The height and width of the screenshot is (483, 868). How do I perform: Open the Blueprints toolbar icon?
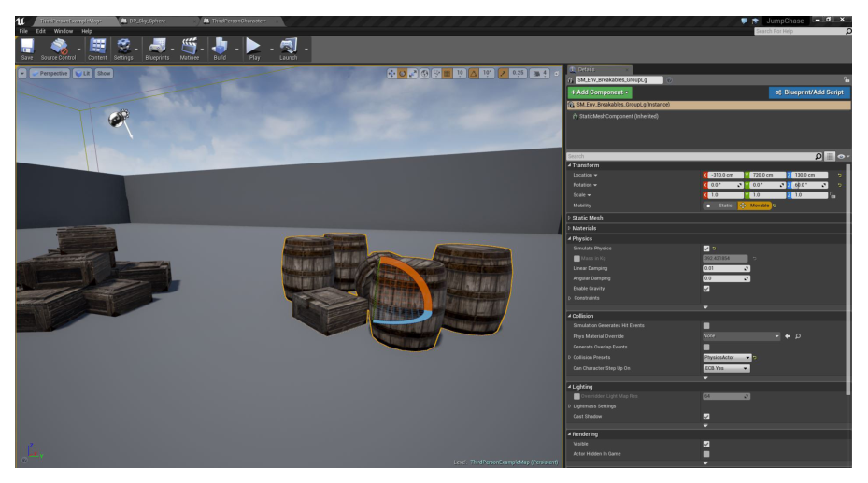coord(157,49)
